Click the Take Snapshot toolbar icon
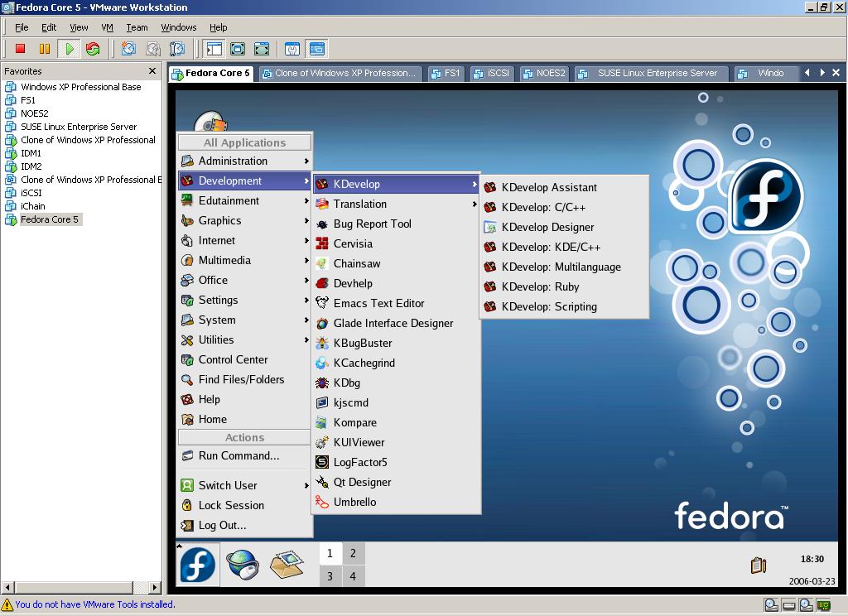This screenshot has width=848, height=616. [128, 49]
